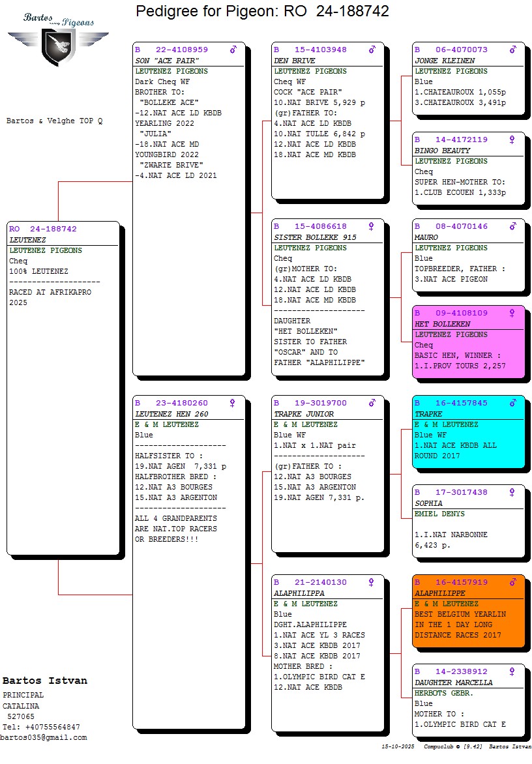The height and width of the screenshot is (764, 532).
Task: Click the telephone number +40755564847
Action: (x=42, y=727)
